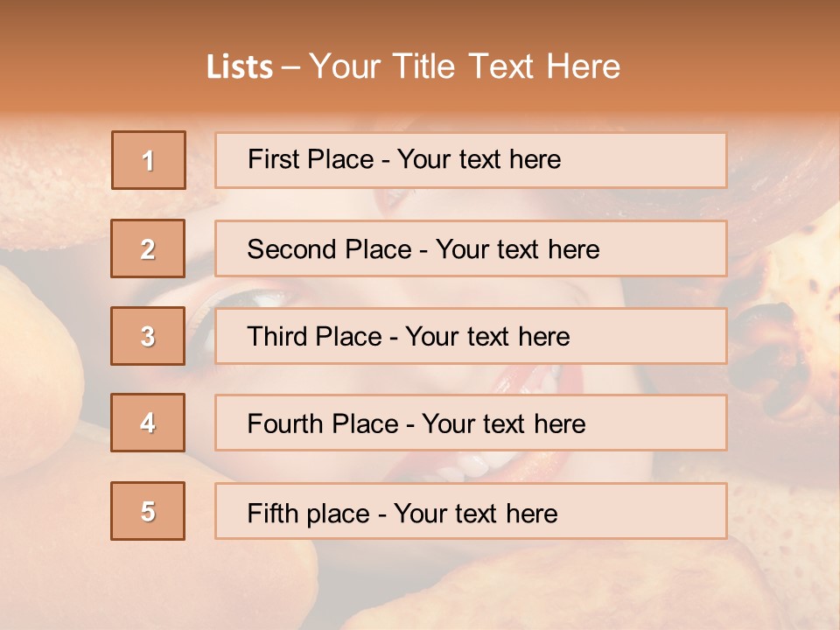The height and width of the screenshot is (630, 840).
Task: Click the bold word "Lists" in title
Action: coord(240,67)
